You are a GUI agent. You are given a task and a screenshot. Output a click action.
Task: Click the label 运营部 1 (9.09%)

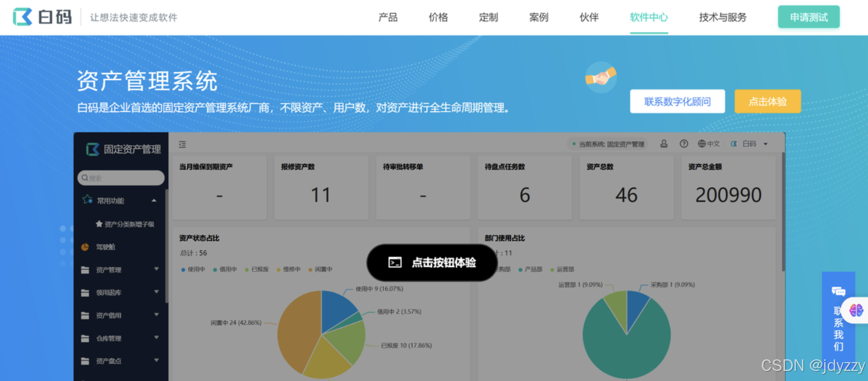pyautogui.click(x=581, y=285)
